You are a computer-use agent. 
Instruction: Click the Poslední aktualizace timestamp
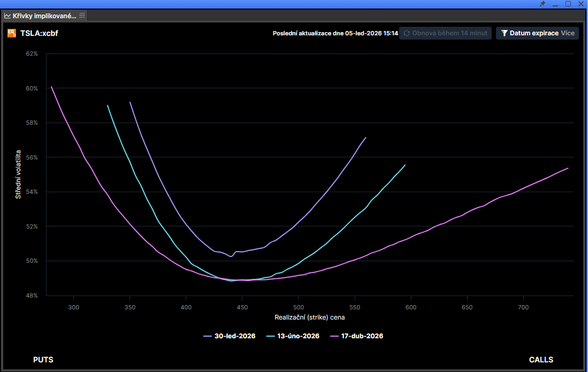[x=335, y=33]
